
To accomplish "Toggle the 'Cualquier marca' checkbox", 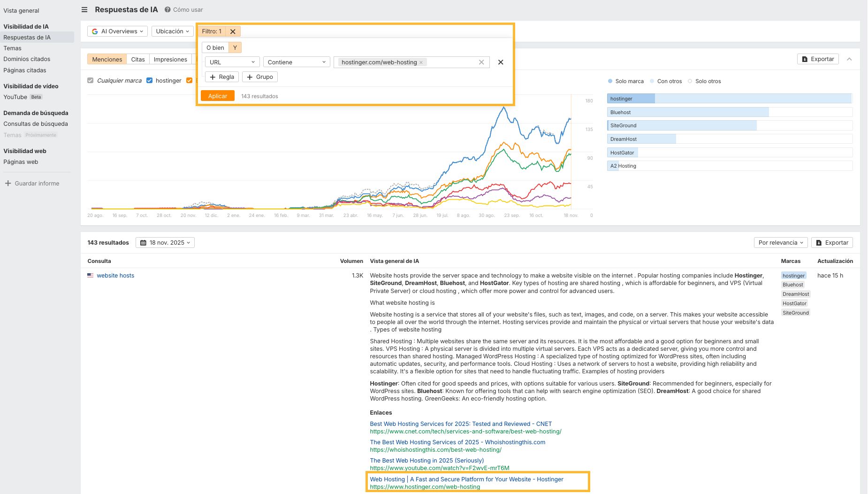I will [x=90, y=80].
